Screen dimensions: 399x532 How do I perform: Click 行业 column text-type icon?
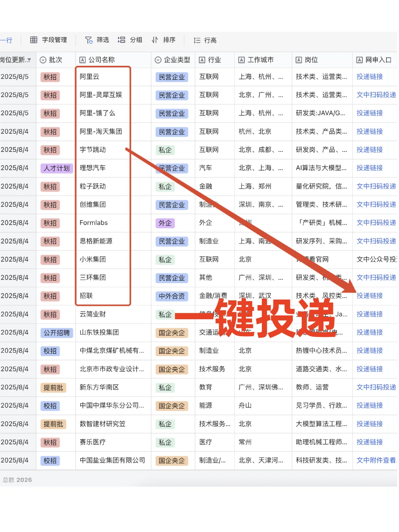[x=202, y=60]
